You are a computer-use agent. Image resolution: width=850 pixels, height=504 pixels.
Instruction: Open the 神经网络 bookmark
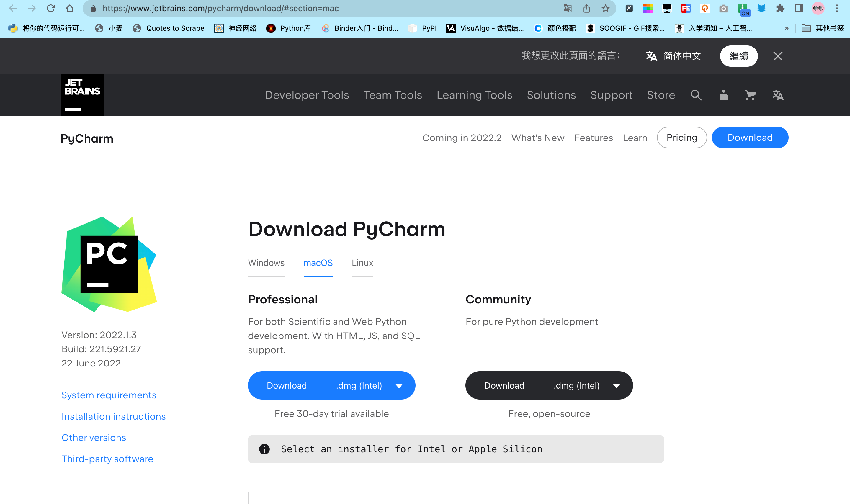pyautogui.click(x=235, y=28)
